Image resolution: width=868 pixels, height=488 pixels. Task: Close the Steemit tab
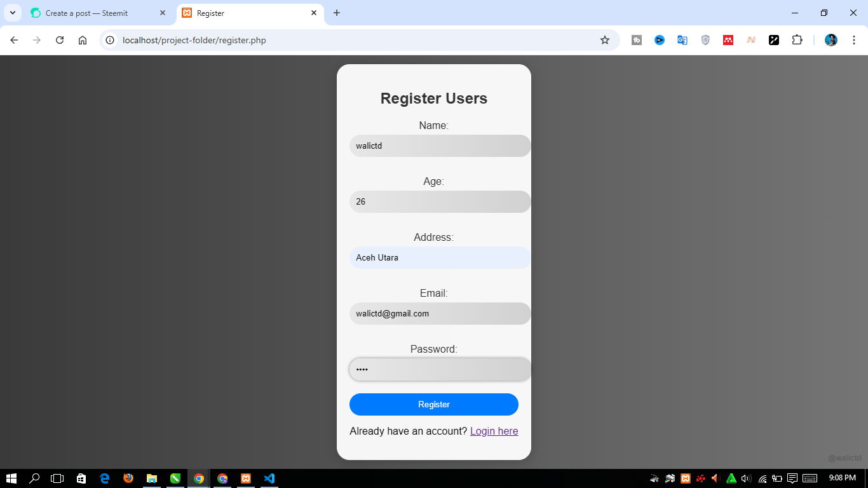pos(163,13)
